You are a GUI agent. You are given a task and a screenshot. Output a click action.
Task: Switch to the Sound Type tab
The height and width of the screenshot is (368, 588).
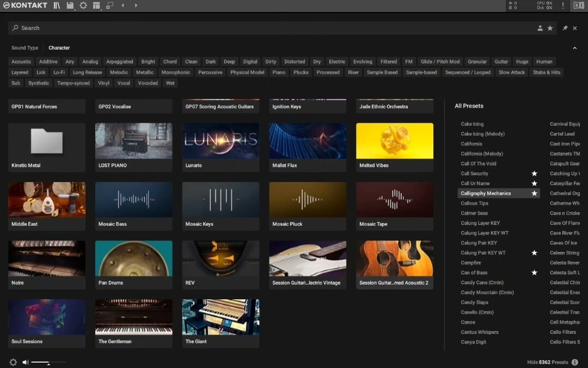point(25,48)
